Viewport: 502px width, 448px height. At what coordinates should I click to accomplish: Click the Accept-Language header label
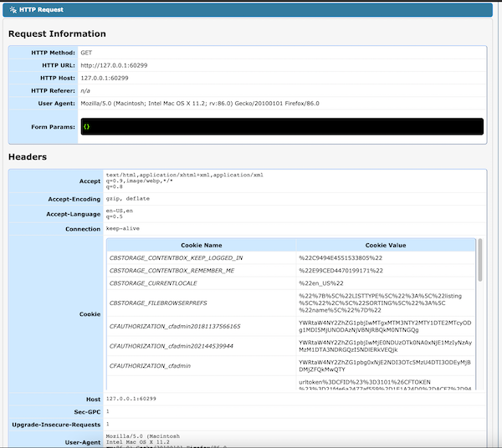pos(74,214)
